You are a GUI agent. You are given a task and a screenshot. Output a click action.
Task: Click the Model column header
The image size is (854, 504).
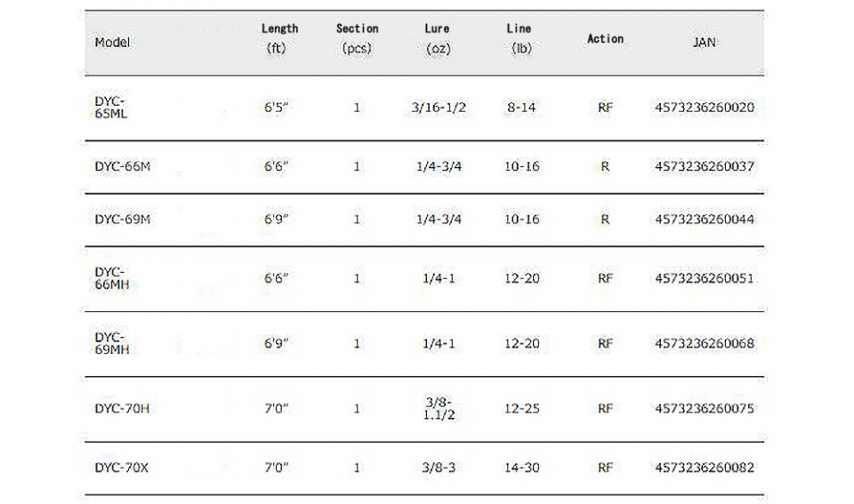(x=112, y=43)
